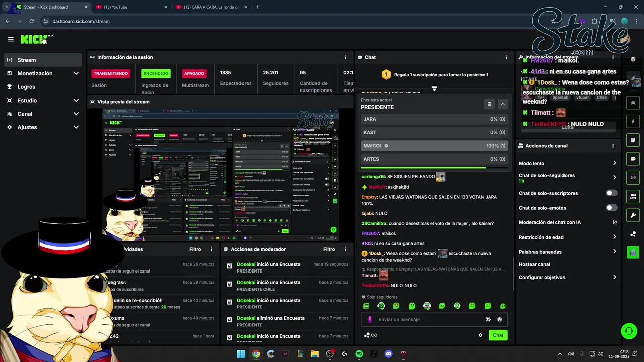Click the translate icon in message box

pyautogui.click(x=488, y=319)
